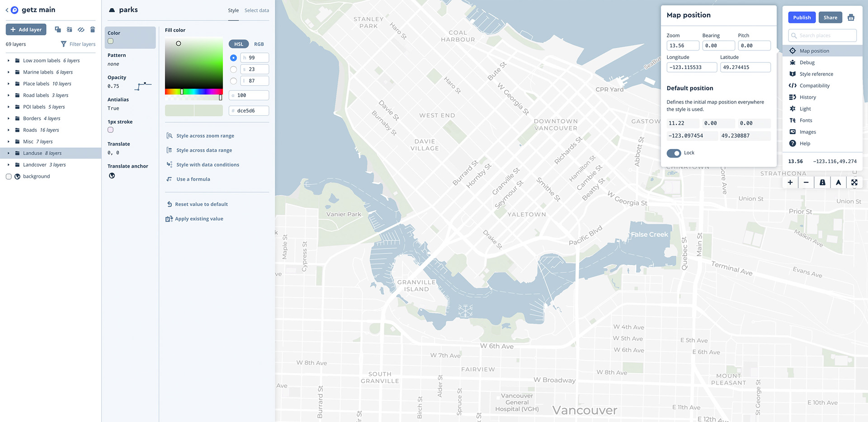Expand the Marine labels group
868x422 pixels.
(x=8, y=72)
